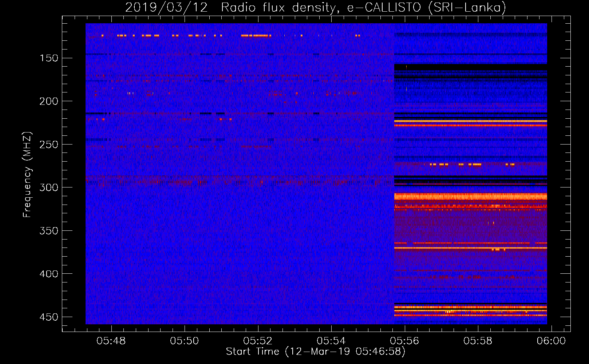This screenshot has width=589, height=364.
Task: Click the 06:00 time tick label
Action: click(x=551, y=341)
